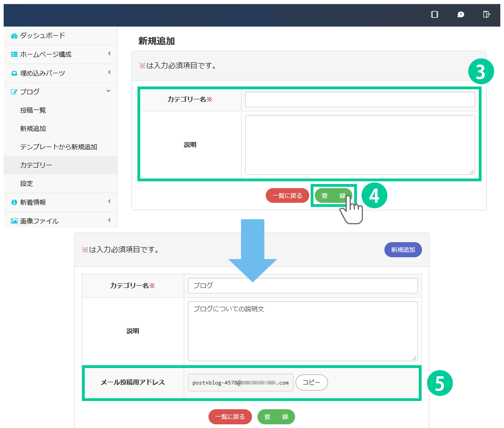The width and height of the screenshot is (504, 428).
Task: Click the 画像ファイル picture icon
Action: pyautogui.click(x=14, y=221)
